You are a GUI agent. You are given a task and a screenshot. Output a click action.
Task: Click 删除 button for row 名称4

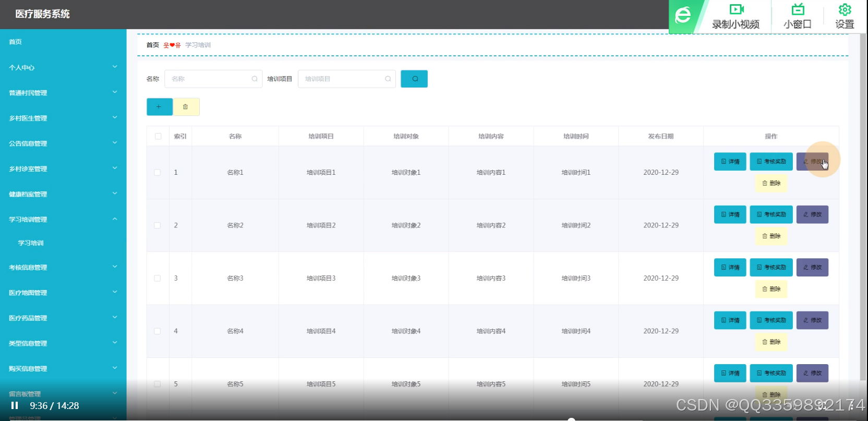[x=771, y=342]
